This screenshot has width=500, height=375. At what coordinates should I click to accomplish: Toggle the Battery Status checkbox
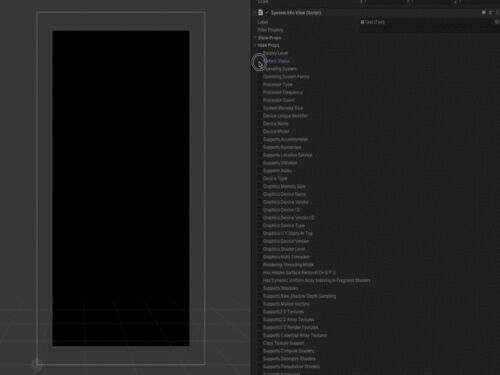coord(260,61)
